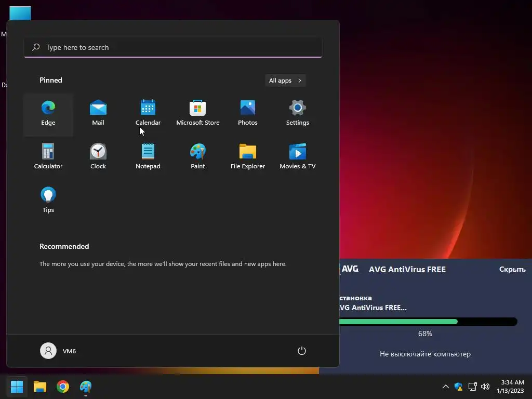Open network status tray icon
Viewport: 532px width, 399px height.
click(473, 387)
